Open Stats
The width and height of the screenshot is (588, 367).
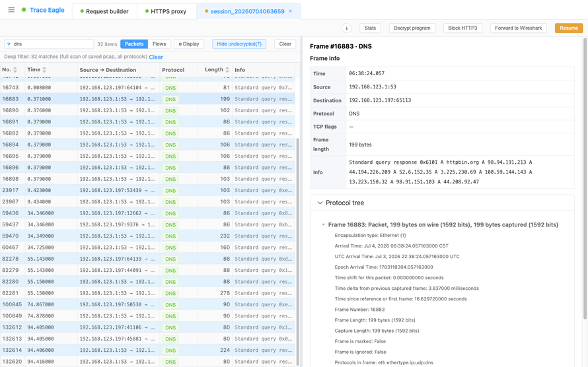point(370,28)
